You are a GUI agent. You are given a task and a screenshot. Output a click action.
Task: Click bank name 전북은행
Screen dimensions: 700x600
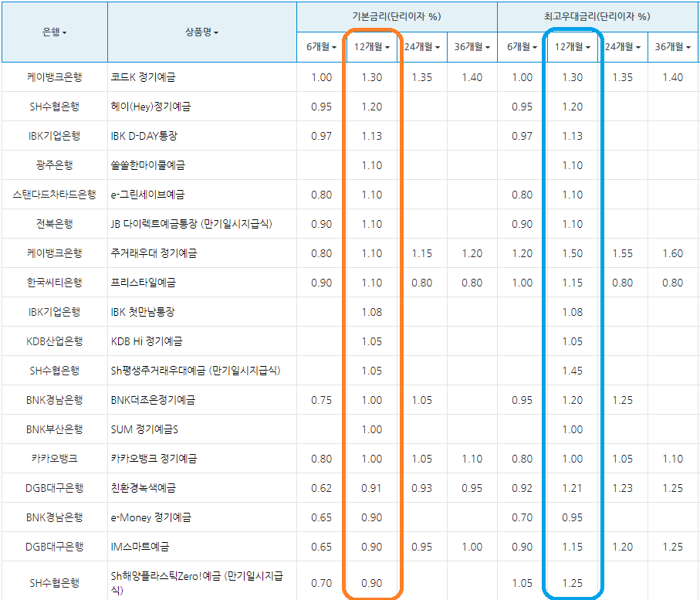55,224
